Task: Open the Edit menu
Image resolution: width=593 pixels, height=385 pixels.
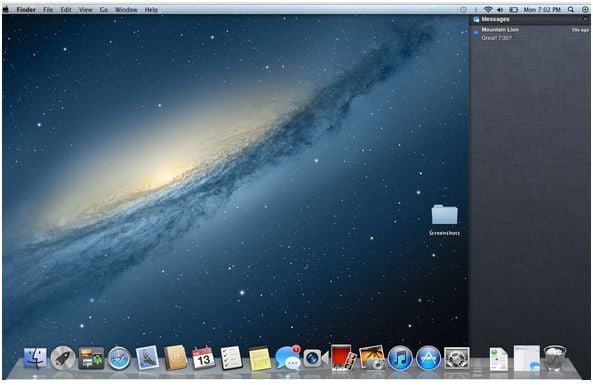Action: pos(66,10)
